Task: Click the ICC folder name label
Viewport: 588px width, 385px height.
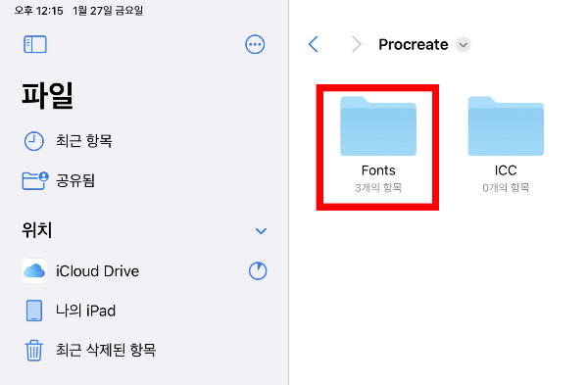Action: pos(506,170)
